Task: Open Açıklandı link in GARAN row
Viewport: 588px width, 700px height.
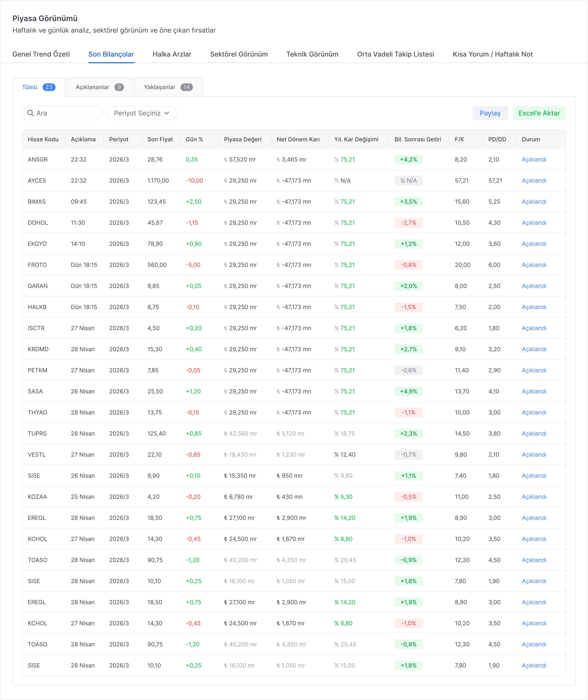Action: point(534,286)
